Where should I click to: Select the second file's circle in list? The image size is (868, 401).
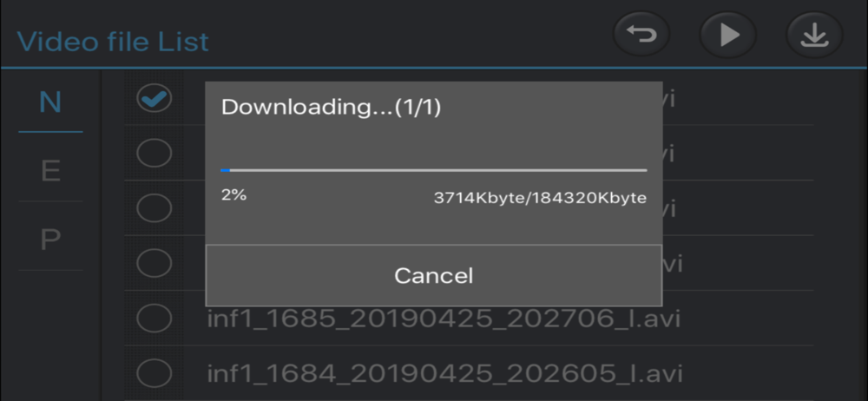(x=155, y=154)
